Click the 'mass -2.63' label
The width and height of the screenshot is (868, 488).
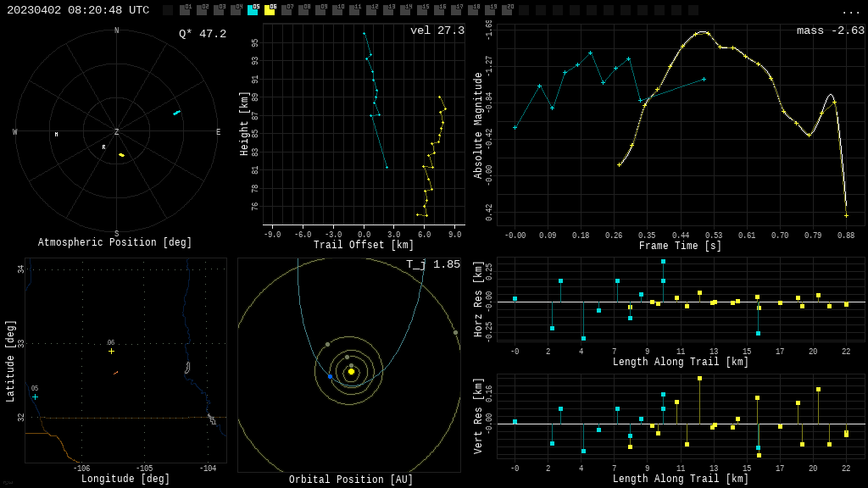click(830, 30)
